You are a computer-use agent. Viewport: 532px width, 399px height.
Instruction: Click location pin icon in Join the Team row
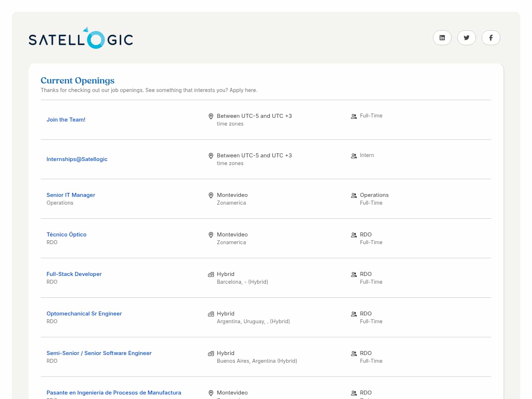click(x=211, y=116)
